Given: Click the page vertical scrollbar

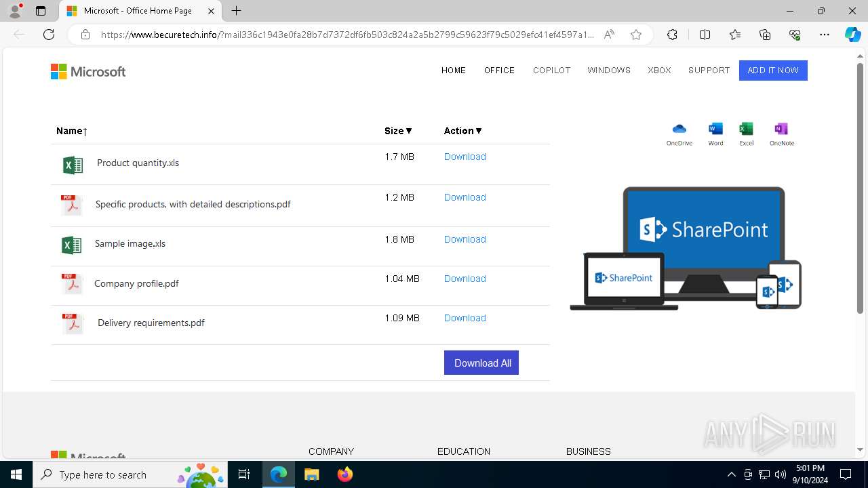Looking at the screenshot, I should [860, 188].
